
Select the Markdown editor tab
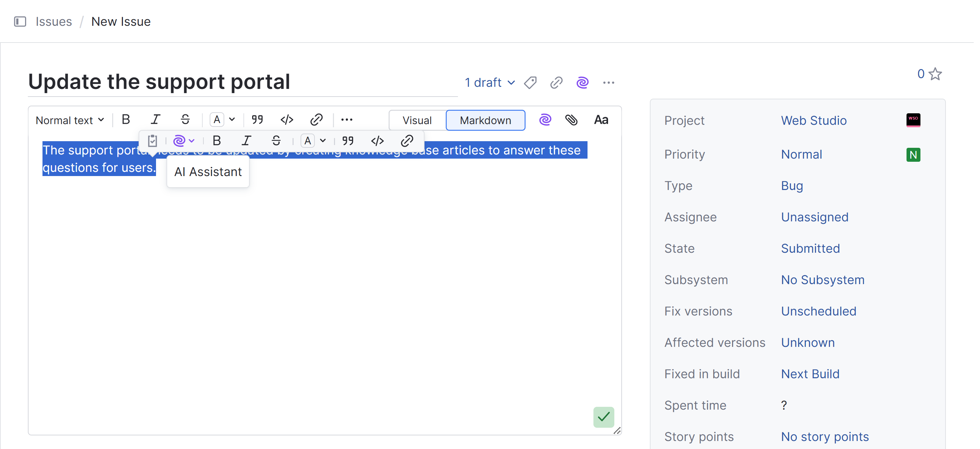coord(485,120)
